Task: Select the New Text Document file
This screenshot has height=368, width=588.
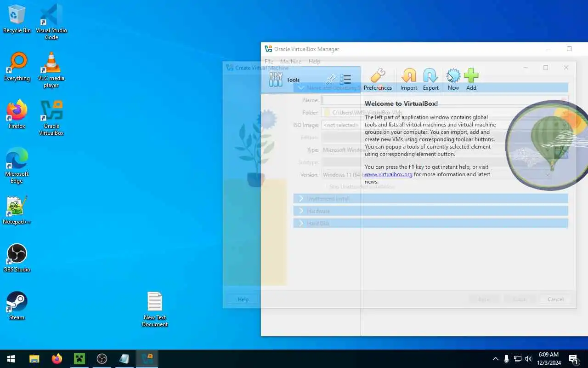Action: (x=155, y=309)
